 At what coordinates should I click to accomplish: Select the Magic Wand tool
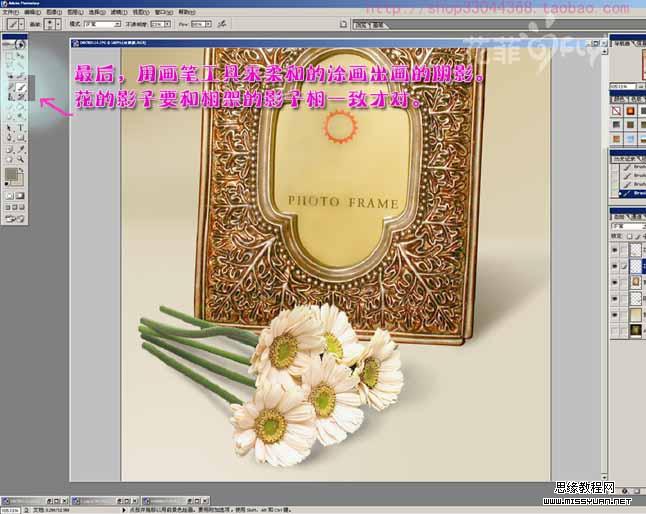(x=21, y=66)
